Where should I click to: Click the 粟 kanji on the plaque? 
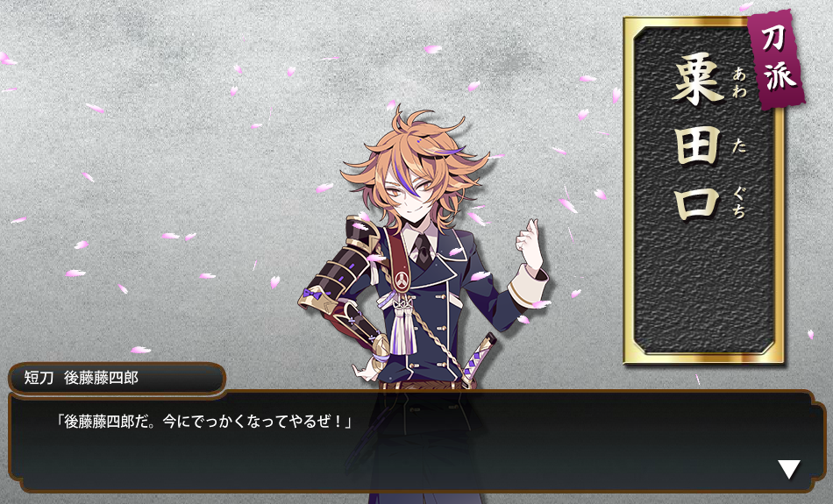[x=698, y=79]
